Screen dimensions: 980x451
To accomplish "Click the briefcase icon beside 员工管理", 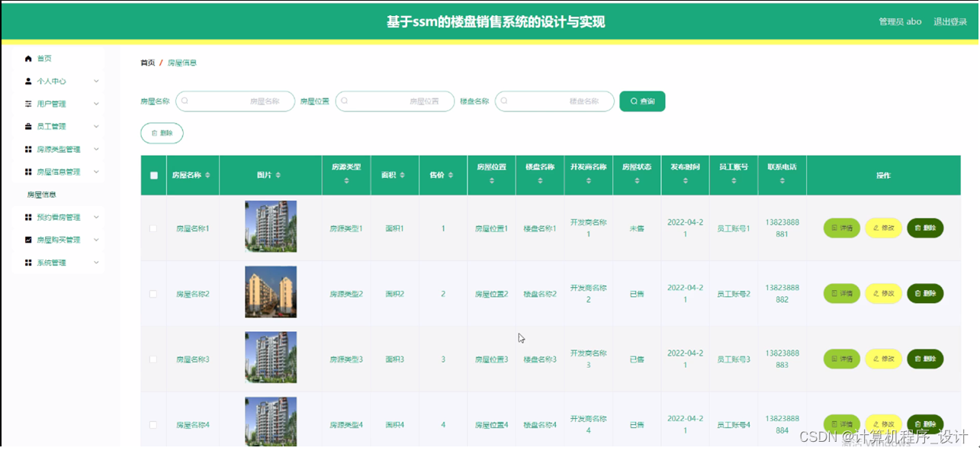I will 28,127.
